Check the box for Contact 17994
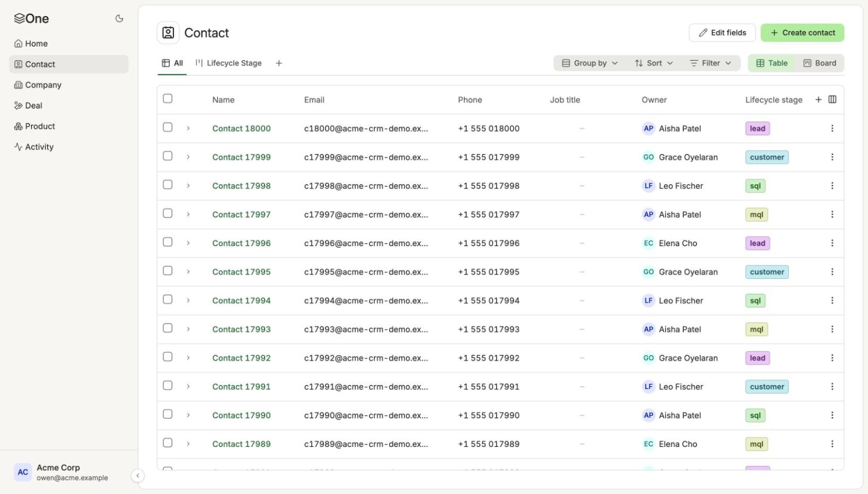 (x=168, y=299)
